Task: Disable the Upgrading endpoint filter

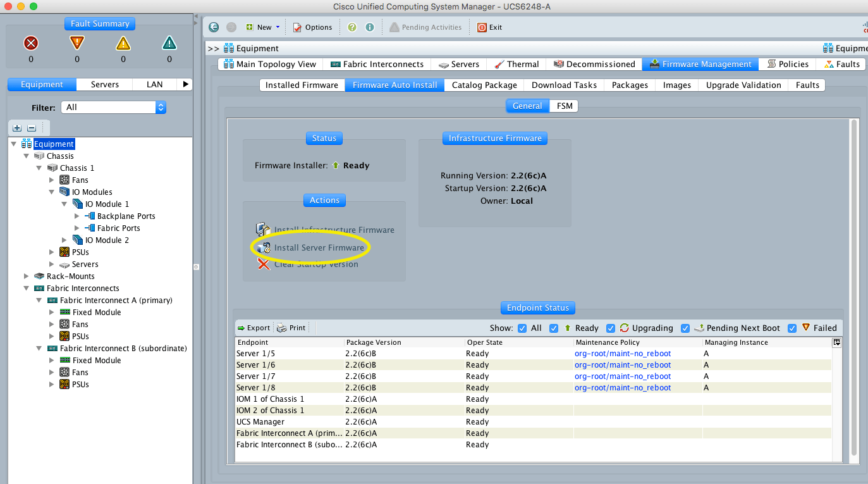Action: (x=611, y=328)
